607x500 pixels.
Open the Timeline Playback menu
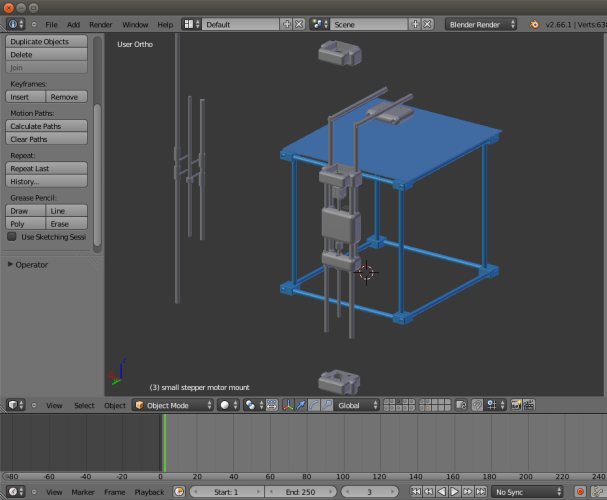click(x=149, y=492)
